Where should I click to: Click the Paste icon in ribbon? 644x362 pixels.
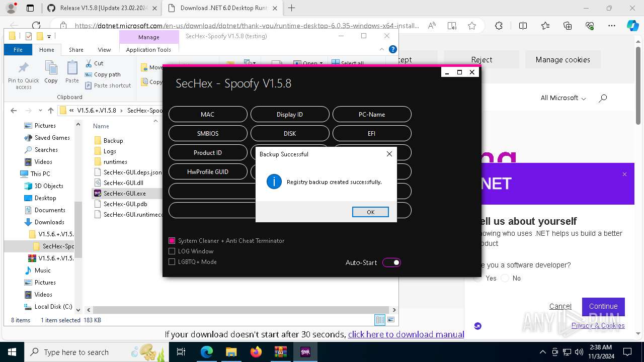click(x=72, y=72)
